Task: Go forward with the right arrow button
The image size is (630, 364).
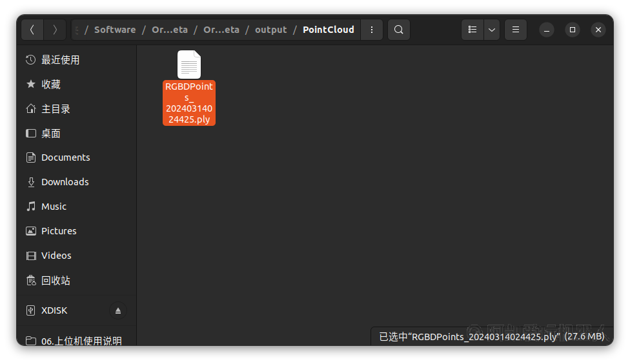Action: pos(55,30)
